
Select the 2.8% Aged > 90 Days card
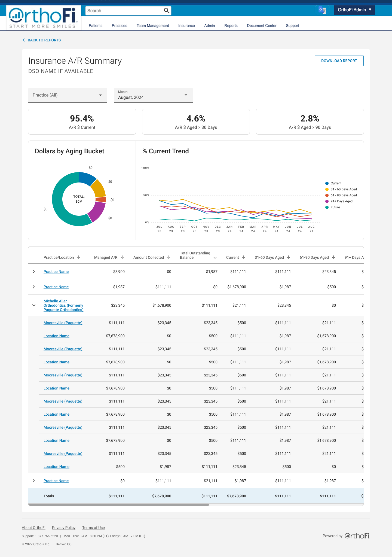[x=310, y=121]
